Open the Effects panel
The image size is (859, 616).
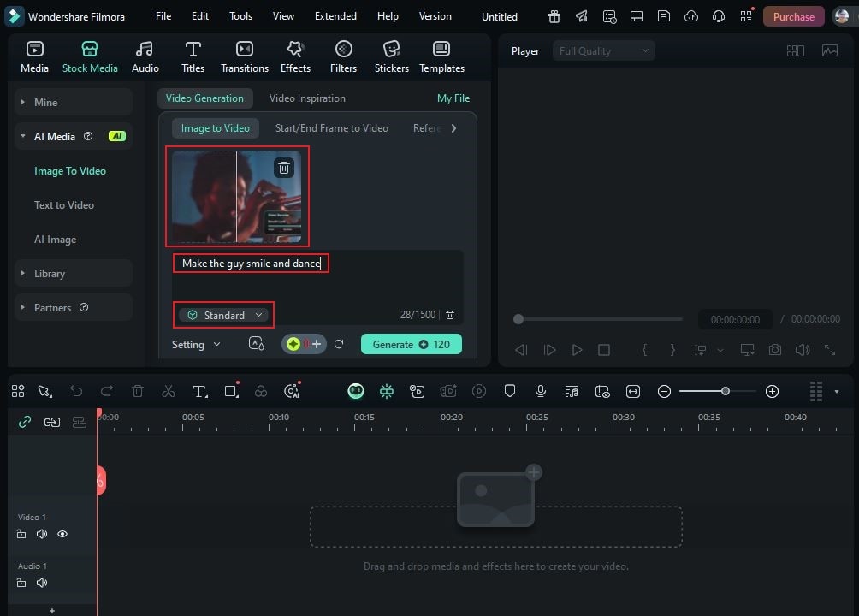point(295,57)
